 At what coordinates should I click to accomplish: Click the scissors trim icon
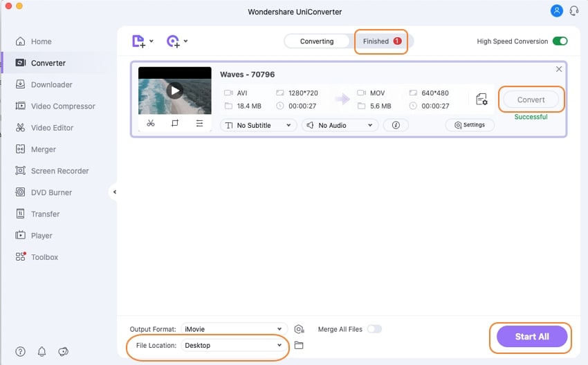point(151,123)
